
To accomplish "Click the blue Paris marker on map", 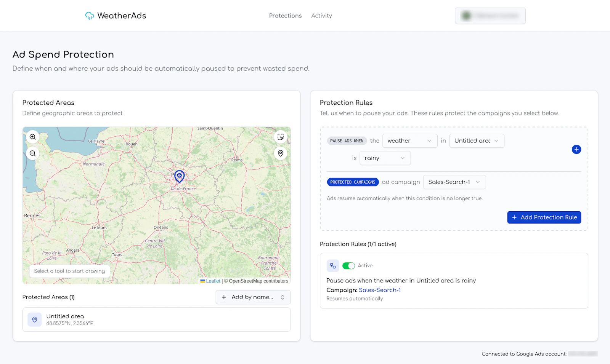I will coord(179,176).
